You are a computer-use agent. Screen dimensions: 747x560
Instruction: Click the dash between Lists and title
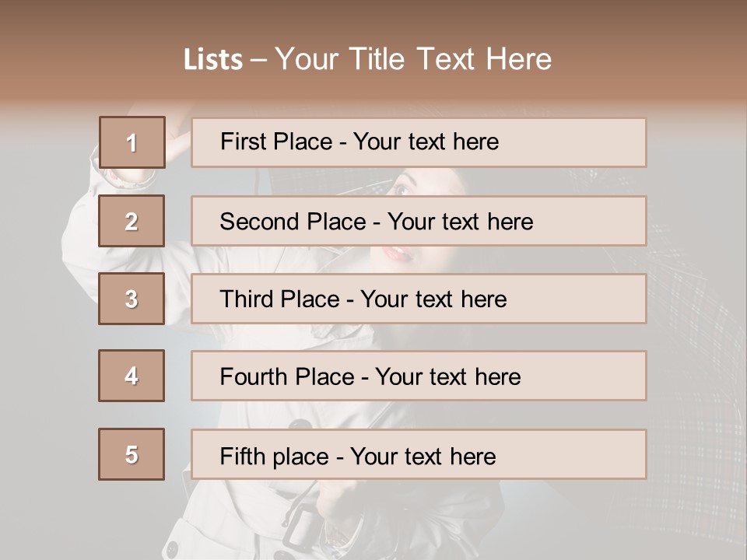click(259, 61)
